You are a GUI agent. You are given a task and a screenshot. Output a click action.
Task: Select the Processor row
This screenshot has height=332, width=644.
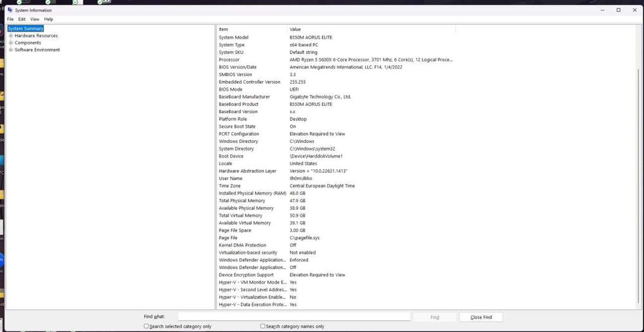coord(336,59)
